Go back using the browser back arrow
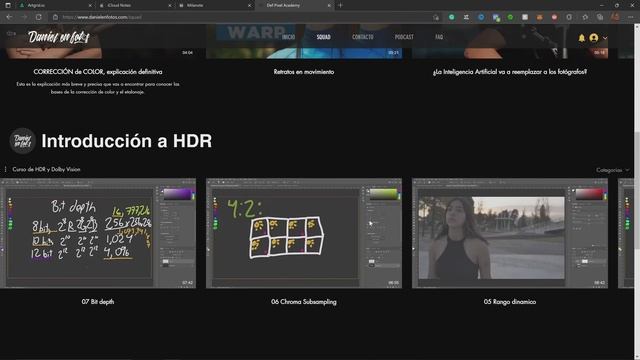The image size is (640, 360). (x=9, y=17)
